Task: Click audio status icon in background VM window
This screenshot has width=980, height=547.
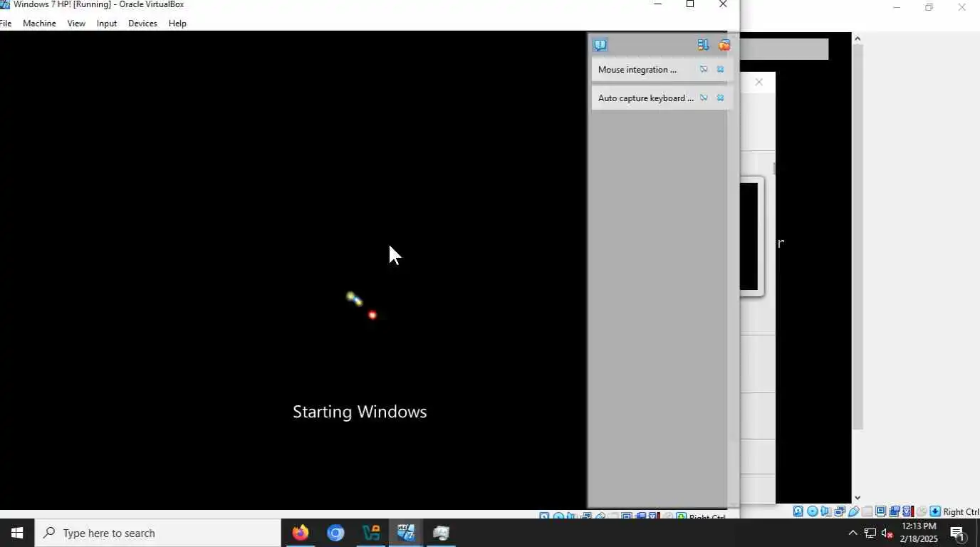Action: [825, 511]
